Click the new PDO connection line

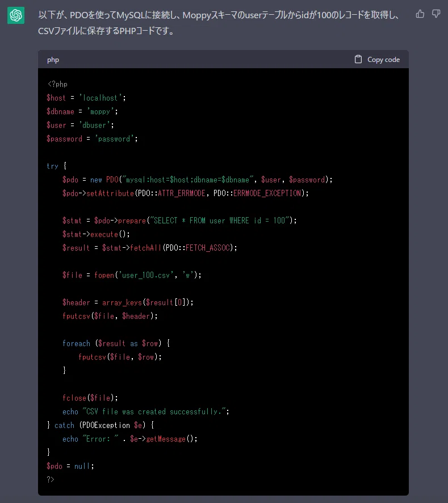click(x=198, y=180)
